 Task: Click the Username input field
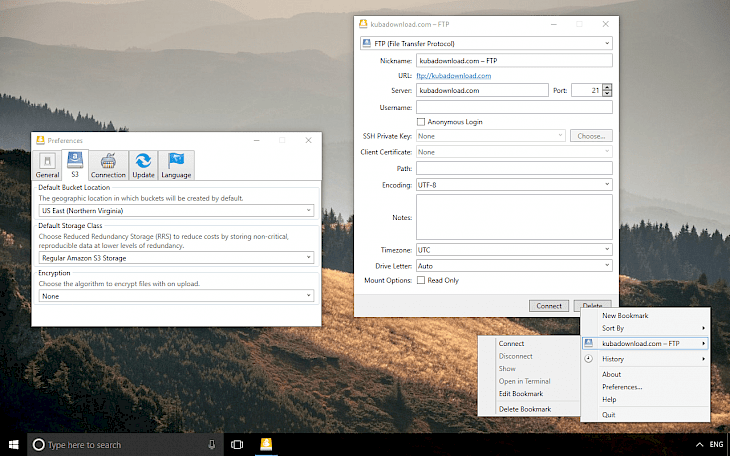tap(514, 108)
